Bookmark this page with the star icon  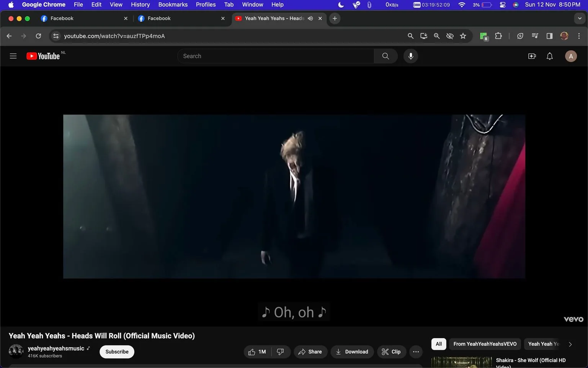tap(463, 36)
